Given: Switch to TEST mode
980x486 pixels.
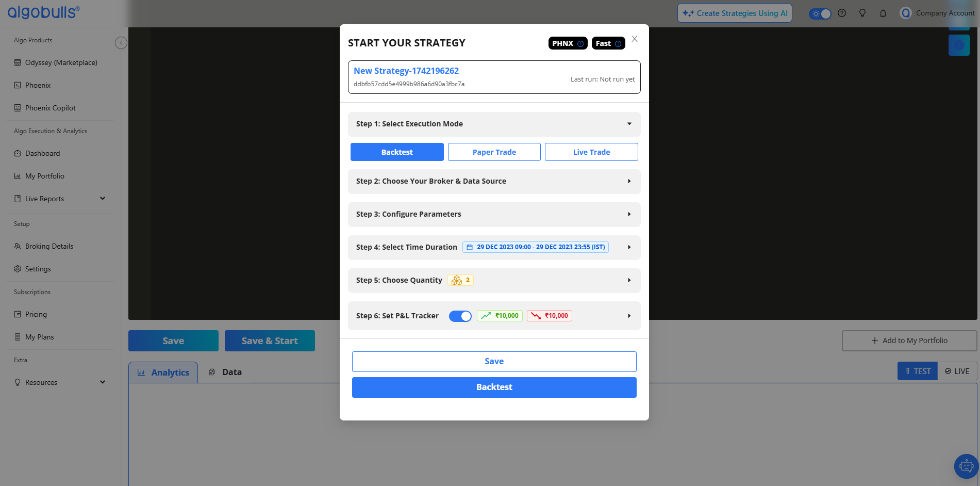Looking at the screenshot, I should point(918,371).
